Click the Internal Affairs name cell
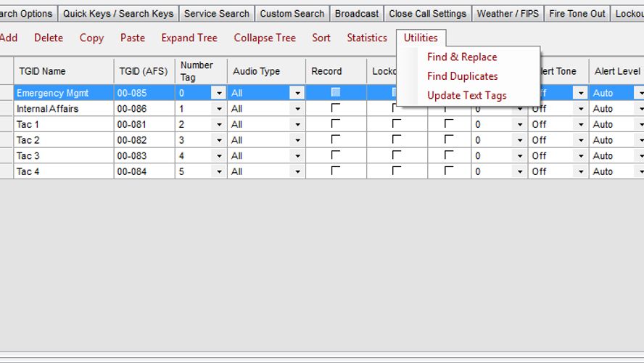This screenshot has height=363, width=644. tap(64, 109)
